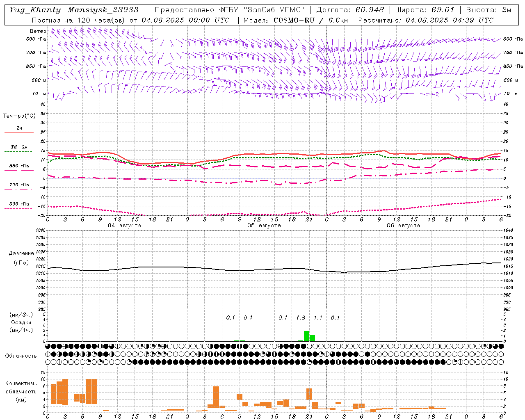Click the 1.8 precipitation value

301,317
